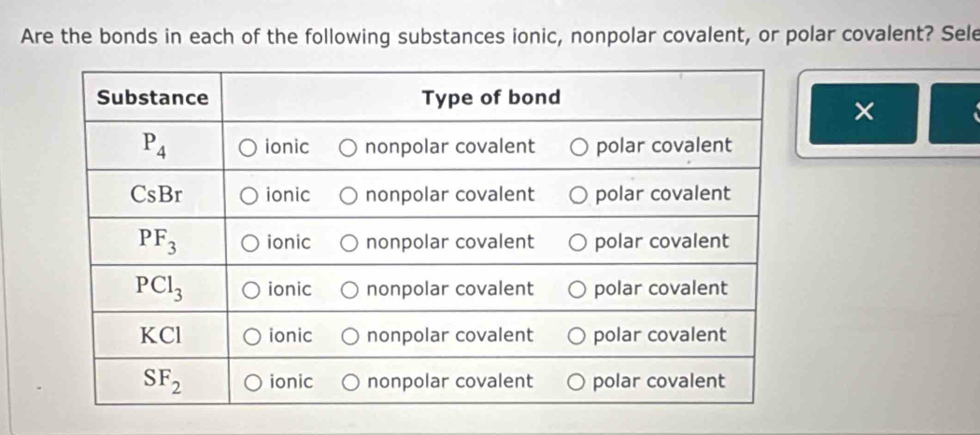
Task: Click the X clear answers button
Action: click(x=864, y=113)
